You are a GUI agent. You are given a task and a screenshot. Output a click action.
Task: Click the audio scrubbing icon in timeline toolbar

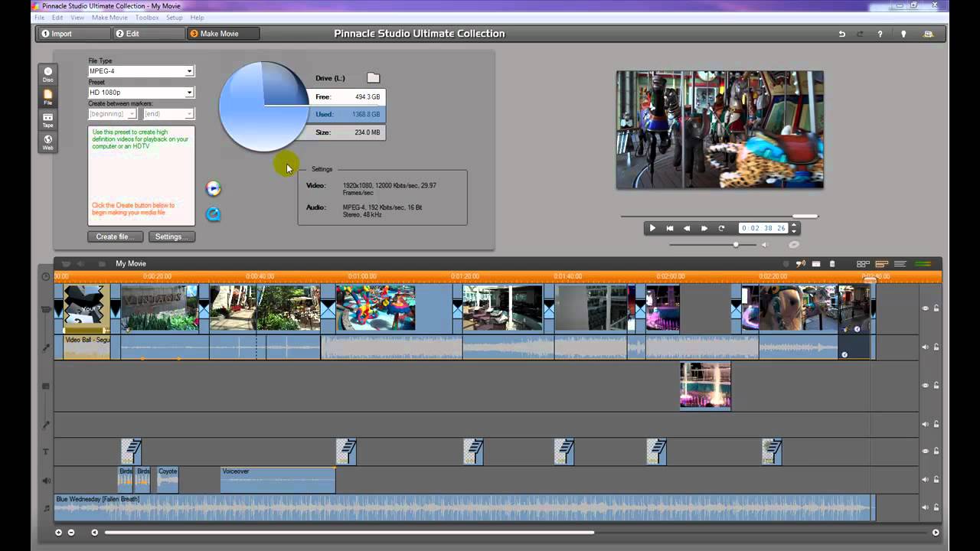[801, 264]
